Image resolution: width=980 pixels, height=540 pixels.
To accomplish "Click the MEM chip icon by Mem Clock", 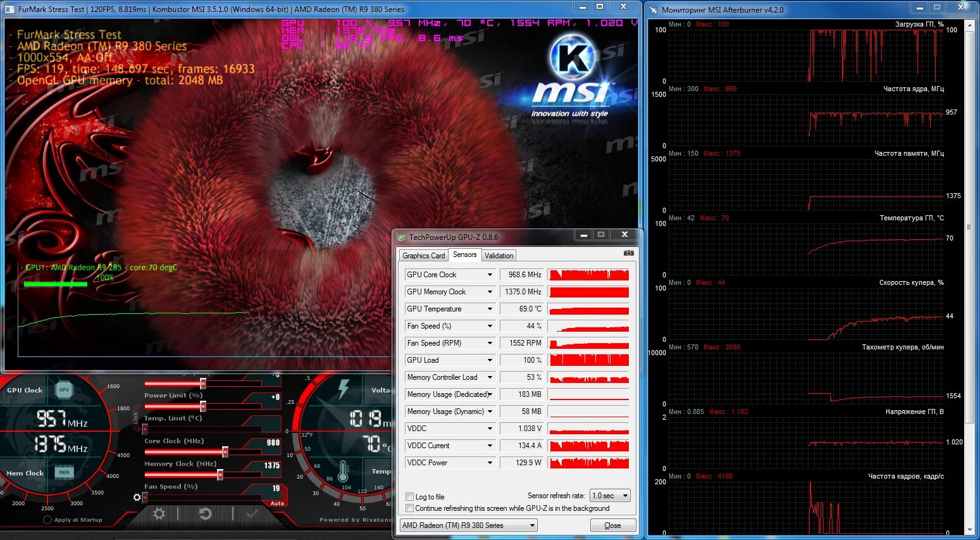I will click(x=64, y=472).
